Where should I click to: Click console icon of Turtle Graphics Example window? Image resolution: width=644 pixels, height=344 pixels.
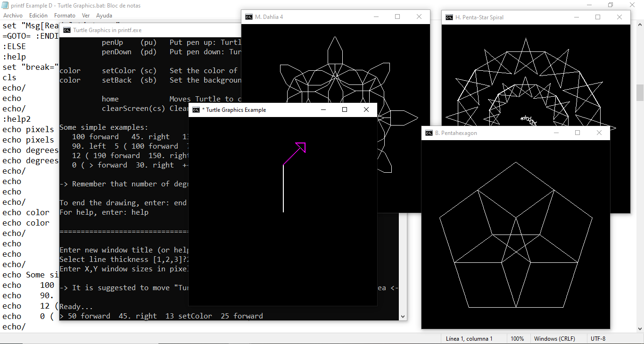coord(196,110)
